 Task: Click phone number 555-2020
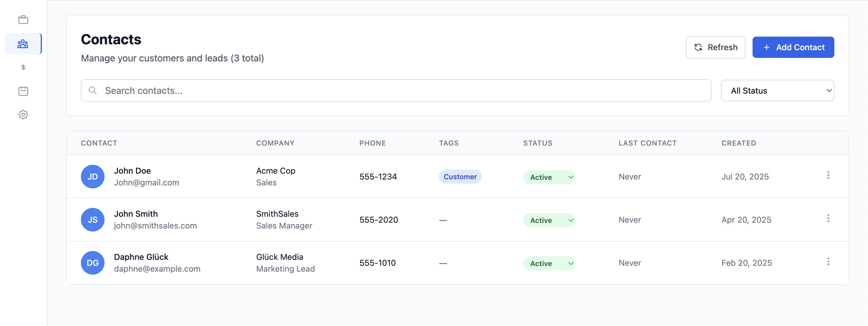379,220
